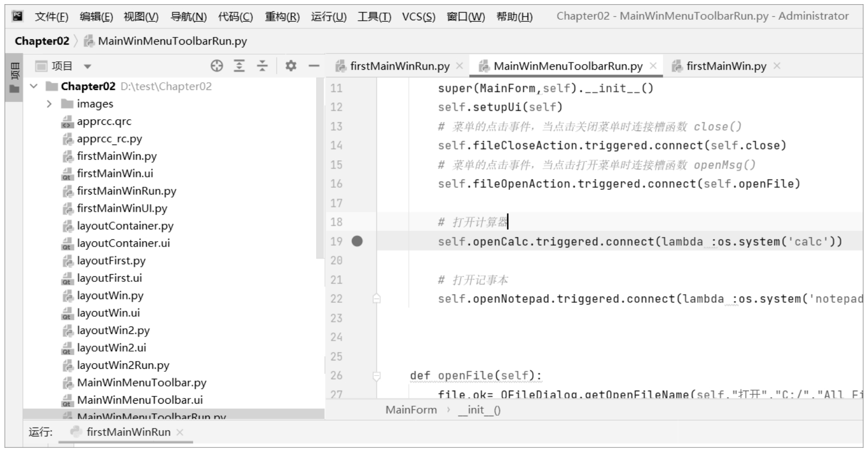Image resolution: width=868 pixels, height=452 pixels.
Task: Open the 帮助(H) menu
Action: [514, 17]
